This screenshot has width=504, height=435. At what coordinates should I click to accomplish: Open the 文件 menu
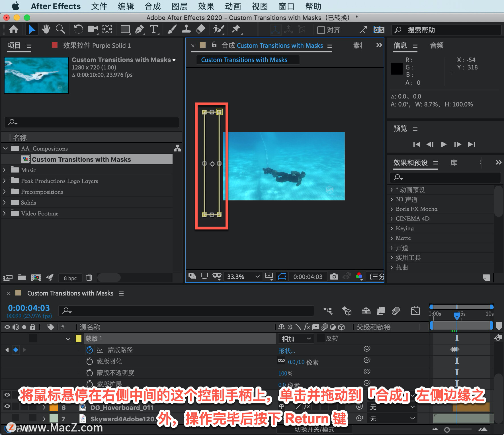click(x=99, y=6)
